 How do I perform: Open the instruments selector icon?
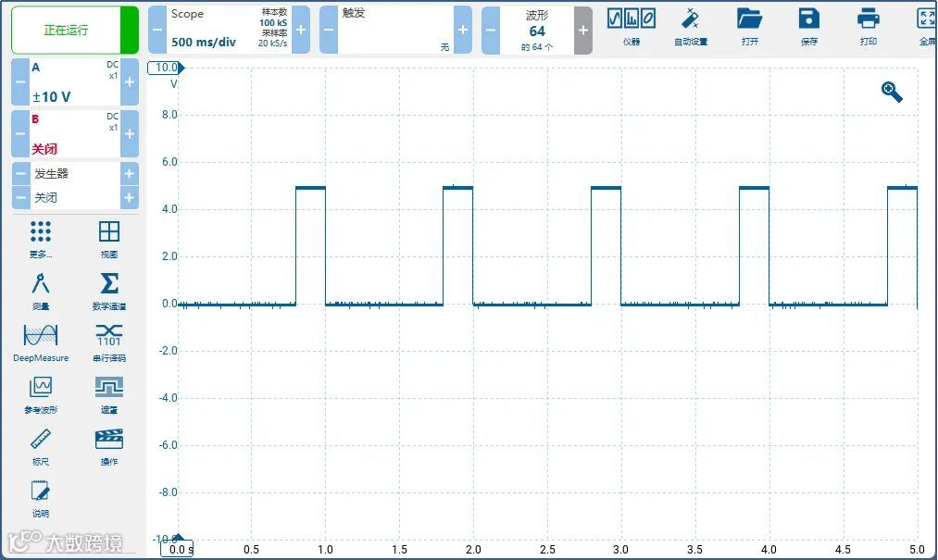(x=632, y=27)
